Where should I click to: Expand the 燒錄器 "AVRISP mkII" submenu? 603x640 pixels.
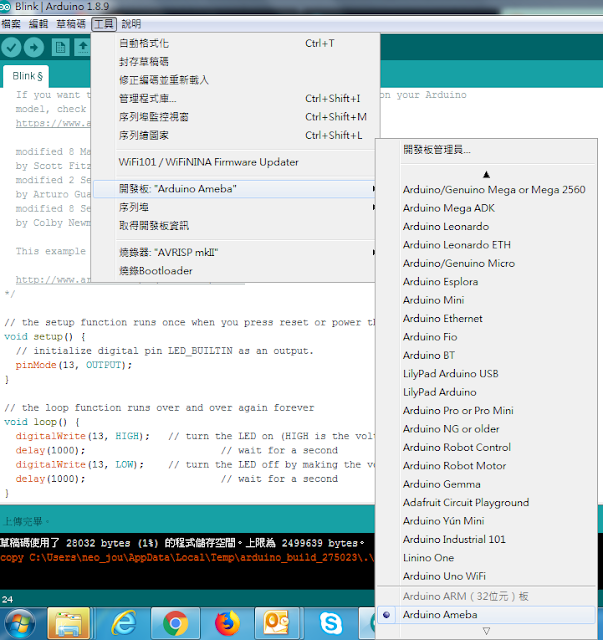tap(234, 252)
